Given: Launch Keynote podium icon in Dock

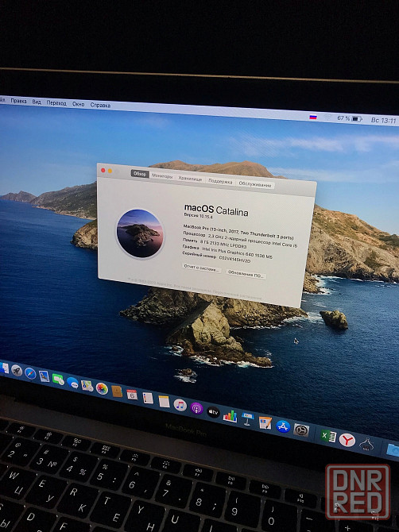Looking at the screenshot, I should point(247,419).
